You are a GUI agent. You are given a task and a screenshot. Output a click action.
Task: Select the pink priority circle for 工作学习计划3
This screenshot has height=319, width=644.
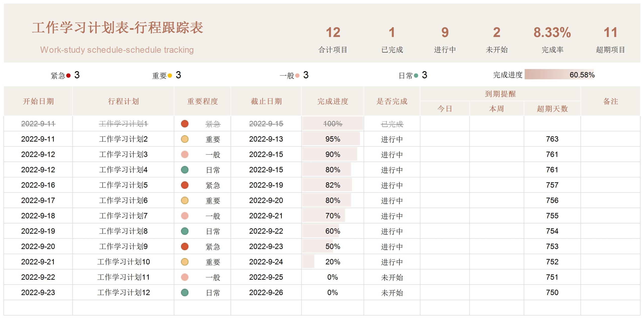[185, 154]
